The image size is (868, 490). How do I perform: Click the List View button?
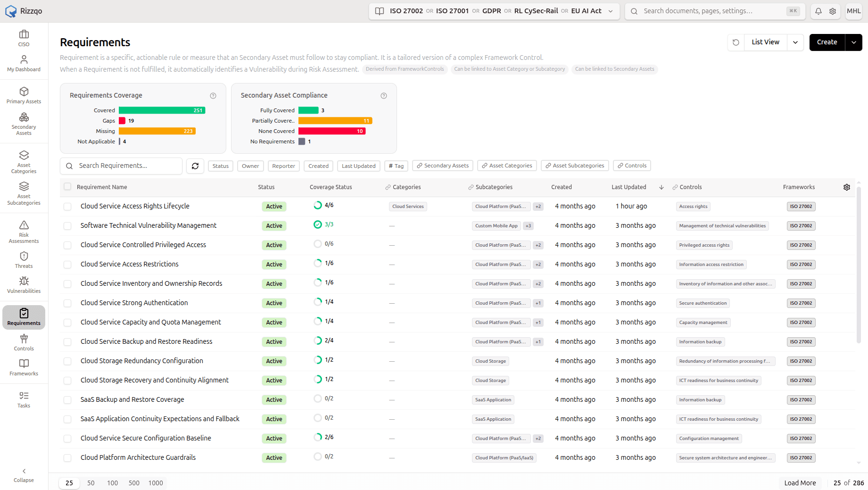coord(765,42)
